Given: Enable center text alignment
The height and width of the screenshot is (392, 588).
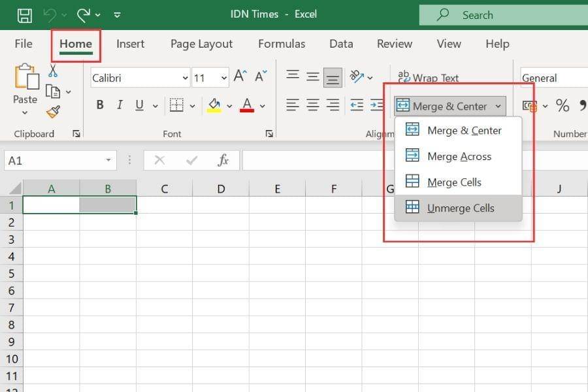Looking at the screenshot, I should (312, 105).
